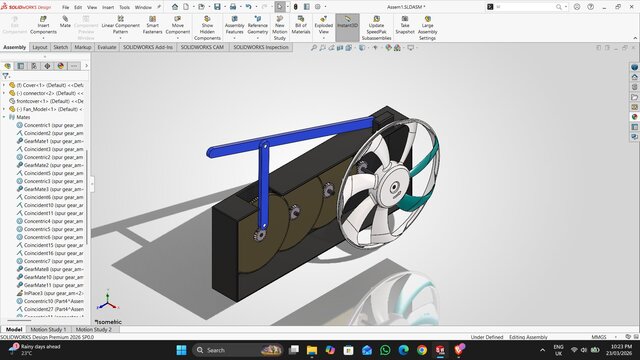Viewport: 640px width, 360px height.
Task: Click the Print icon
Action: 233,7
